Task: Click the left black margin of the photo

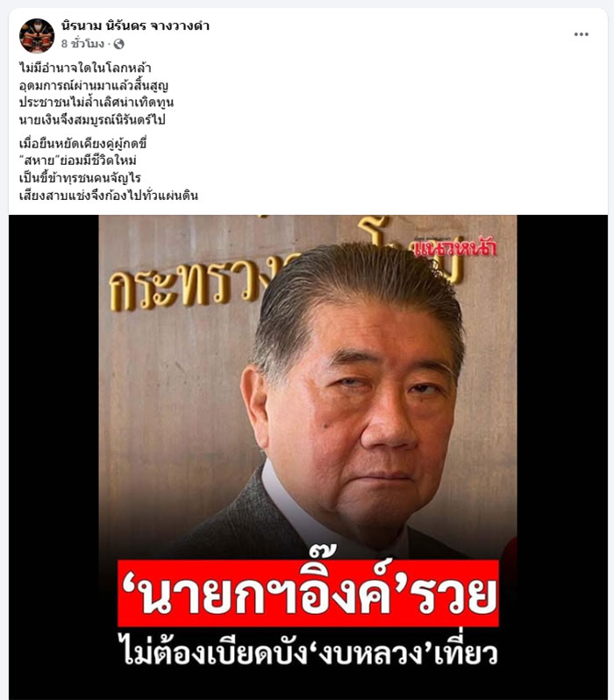Action: click(x=54, y=455)
